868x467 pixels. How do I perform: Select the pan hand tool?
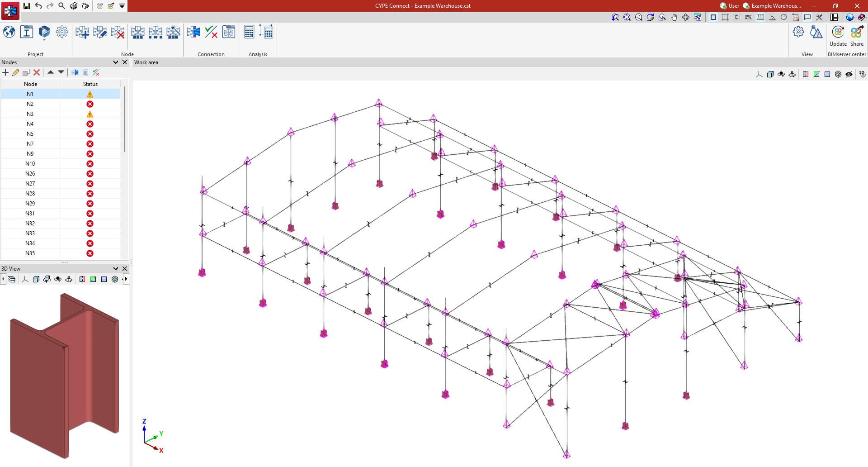coord(674,17)
